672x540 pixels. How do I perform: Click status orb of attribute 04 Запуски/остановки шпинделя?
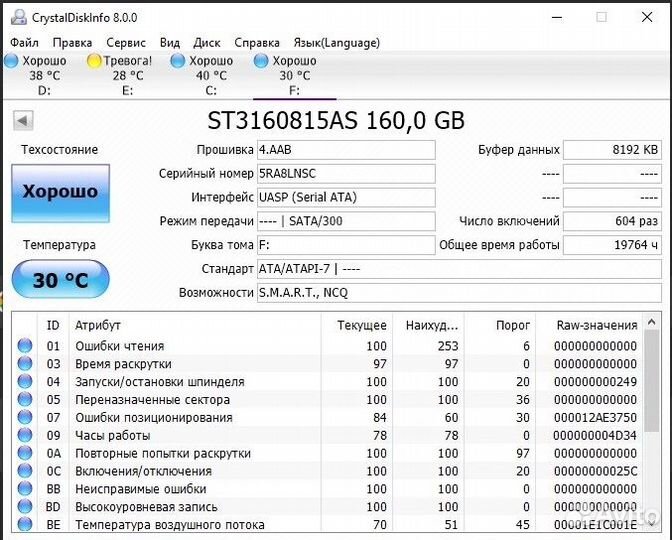pos(25,381)
